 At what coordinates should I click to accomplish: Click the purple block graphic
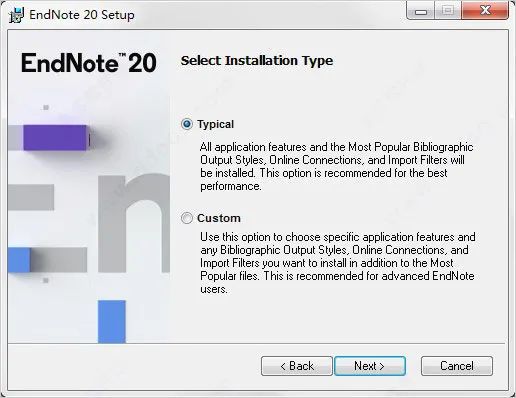click(55, 137)
